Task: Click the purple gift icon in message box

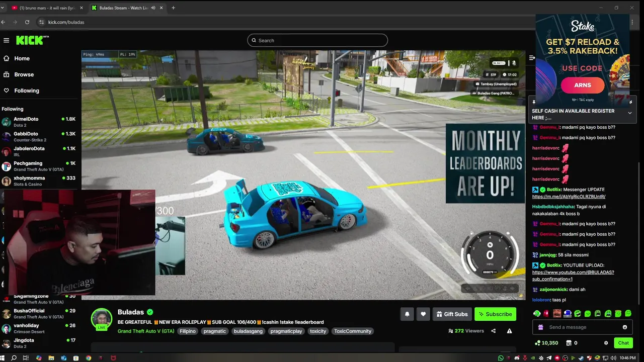Action: [541, 327]
